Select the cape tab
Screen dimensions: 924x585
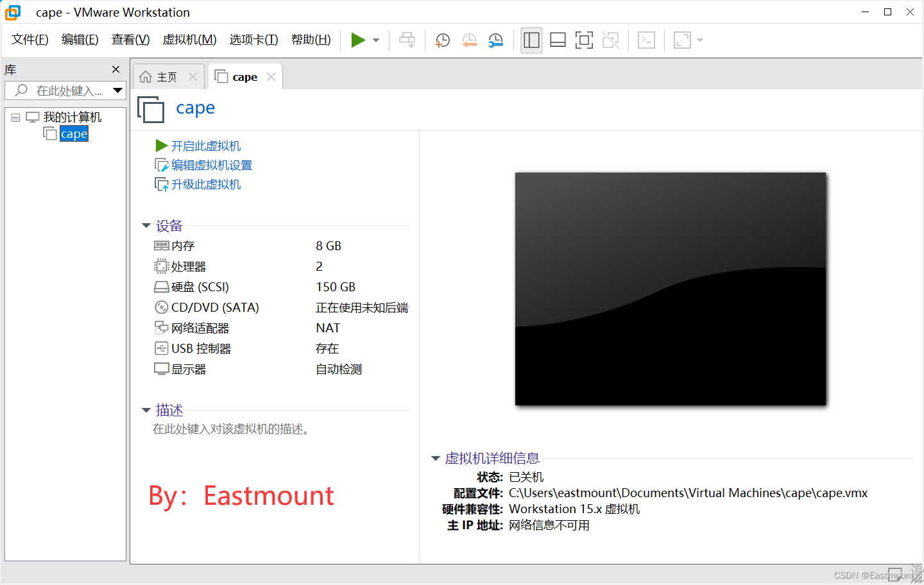point(244,77)
